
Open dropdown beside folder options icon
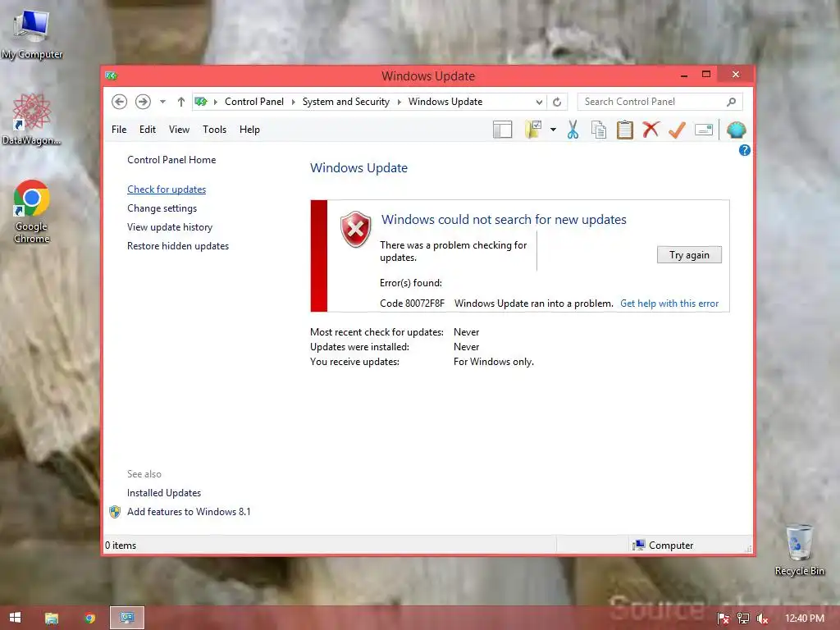pyautogui.click(x=553, y=130)
